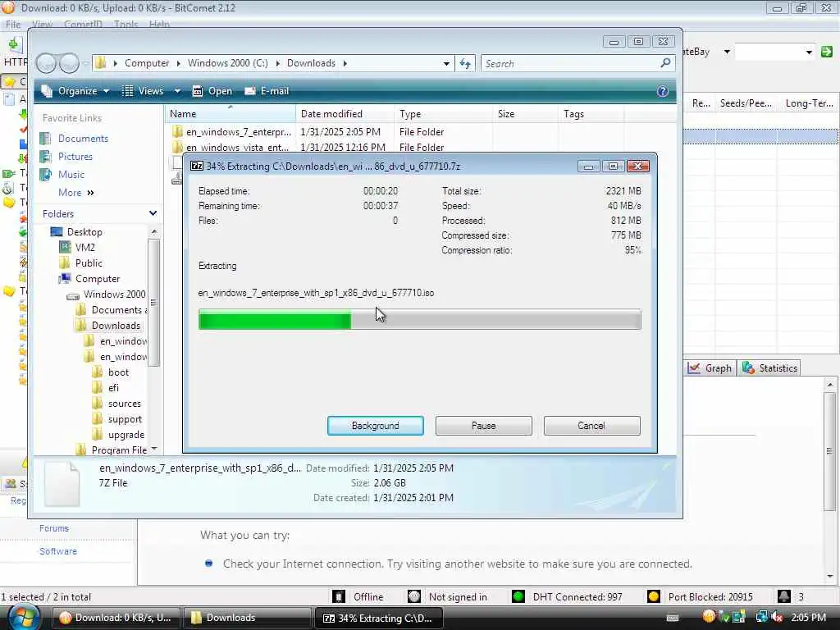Viewport: 840px width, 630px height.
Task: Select boot folder in the tree
Action: tap(118, 372)
